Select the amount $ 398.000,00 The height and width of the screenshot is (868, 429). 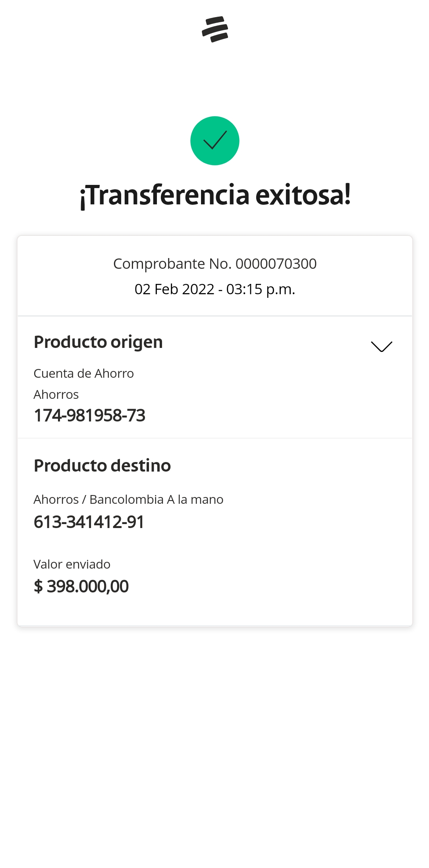click(81, 586)
